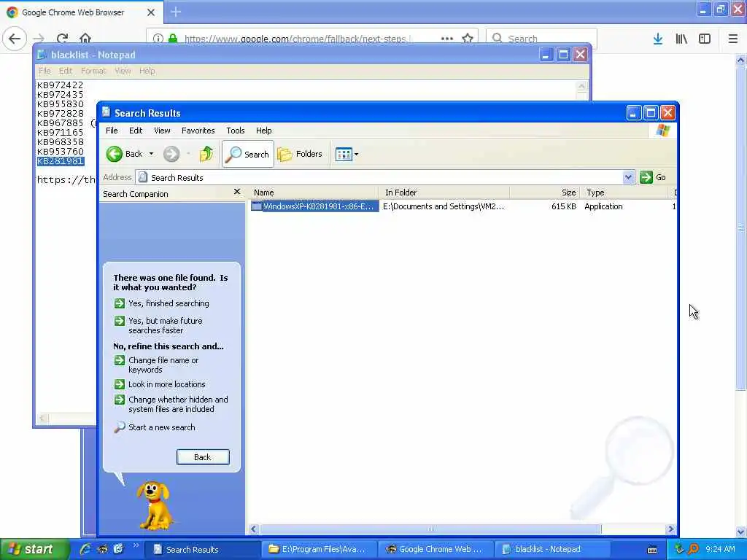This screenshot has width=747, height=560.
Task: Close the Google Chrome Web Browser tab
Action: [151, 12]
